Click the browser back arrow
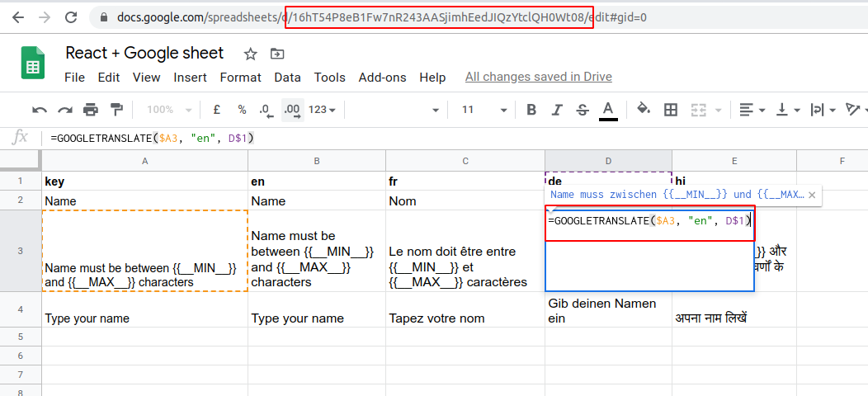Screen dimensions: 868x396 18,17
